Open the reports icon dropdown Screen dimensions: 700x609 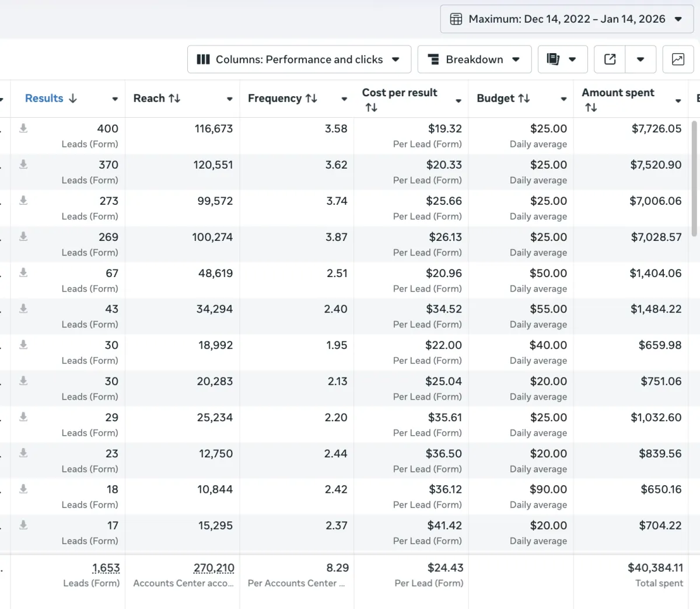(x=562, y=60)
